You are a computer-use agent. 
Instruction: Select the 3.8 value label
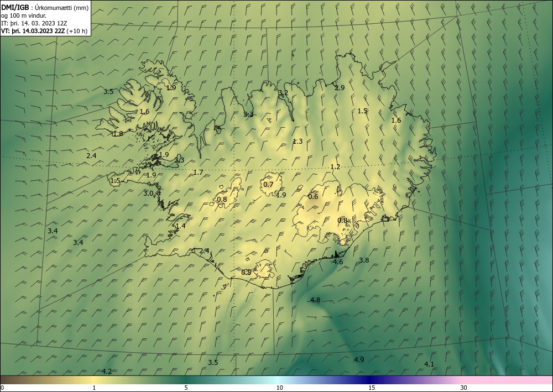(x=364, y=260)
